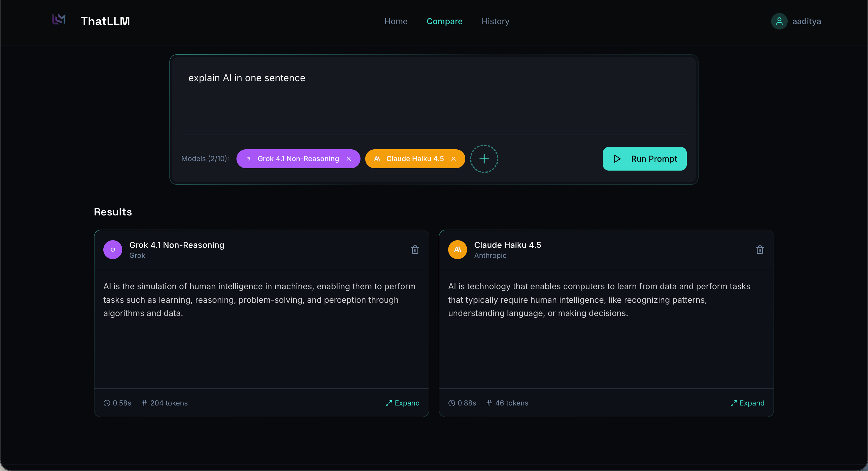Click the purple Grok avatar in results
The image size is (868, 471).
pyautogui.click(x=112, y=250)
